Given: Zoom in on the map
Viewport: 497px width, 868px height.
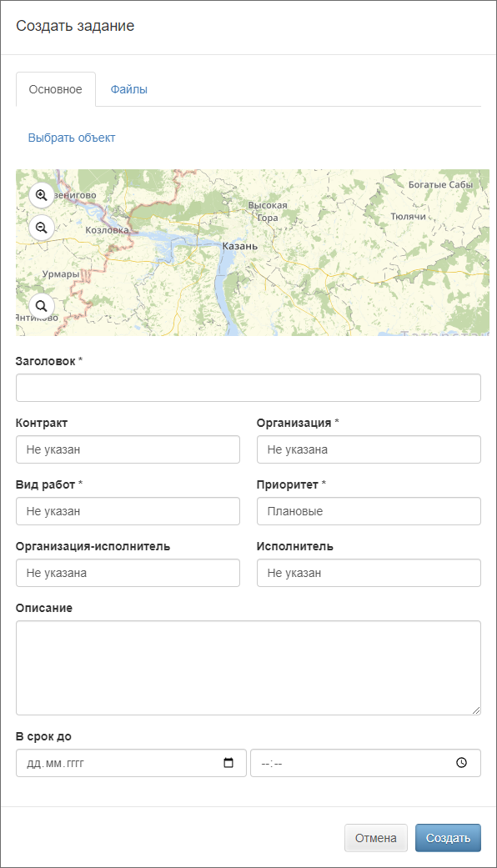Looking at the screenshot, I should click(x=42, y=195).
